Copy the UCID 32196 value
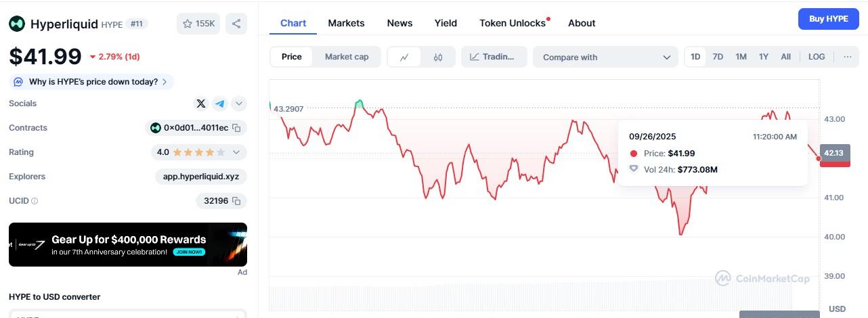Screen dimensions: 868x318 pos(236,201)
